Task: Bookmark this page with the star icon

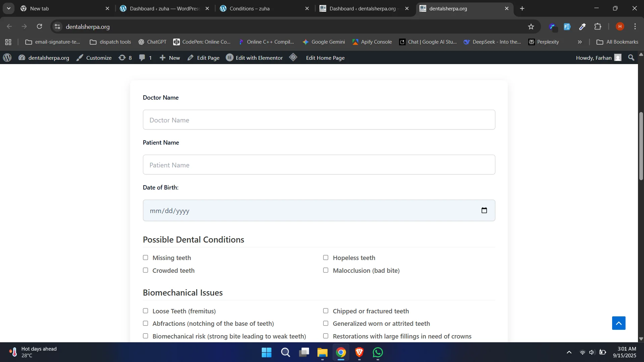Action: point(531,27)
